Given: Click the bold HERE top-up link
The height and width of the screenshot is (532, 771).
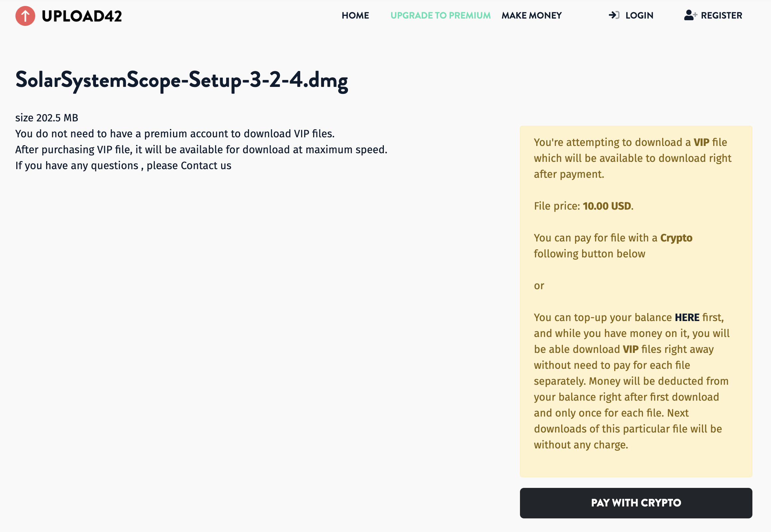Looking at the screenshot, I should (x=687, y=317).
